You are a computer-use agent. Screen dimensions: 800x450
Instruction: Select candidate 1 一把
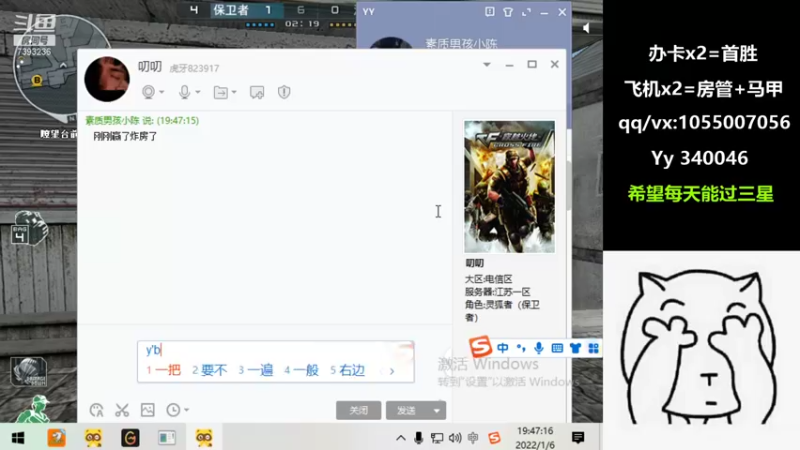(x=164, y=370)
